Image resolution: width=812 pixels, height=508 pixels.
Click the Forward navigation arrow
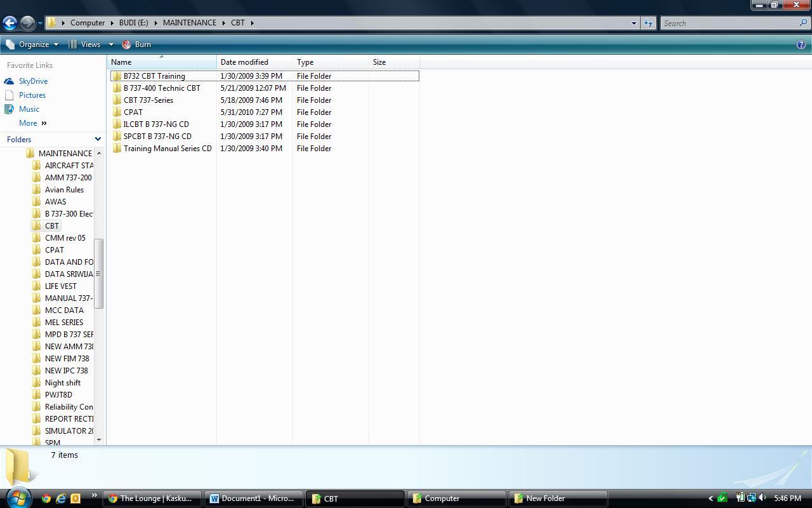point(27,23)
